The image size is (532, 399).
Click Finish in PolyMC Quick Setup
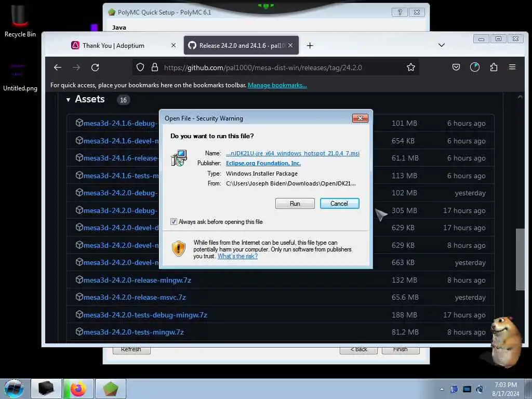point(401,350)
